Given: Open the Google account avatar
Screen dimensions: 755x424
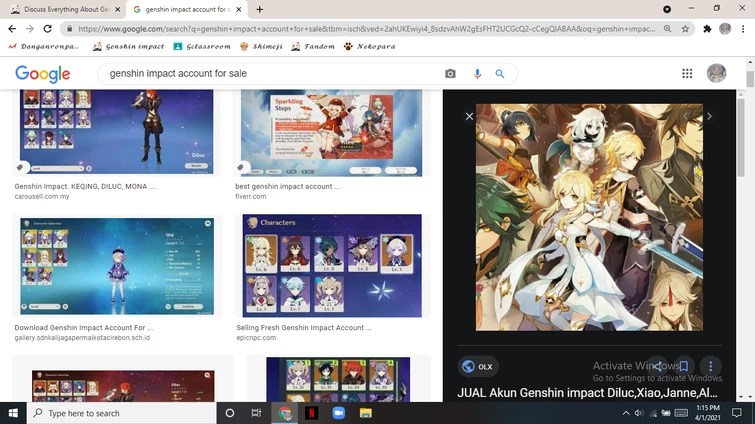Looking at the screenshot, I should (x=716, y=73).
